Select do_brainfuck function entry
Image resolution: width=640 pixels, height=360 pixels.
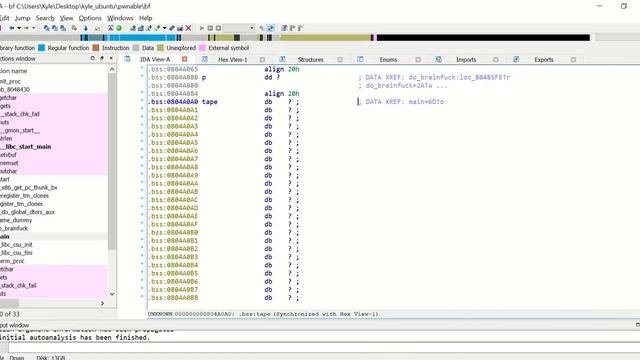tap(54, 228)
